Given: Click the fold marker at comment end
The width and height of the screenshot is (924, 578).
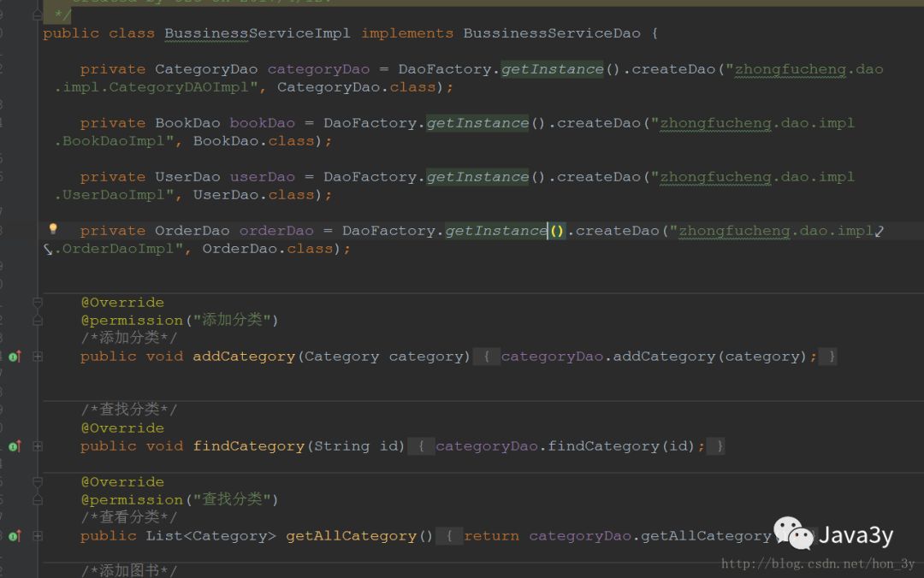Looking at the screenshot, I should coord(37,15).
